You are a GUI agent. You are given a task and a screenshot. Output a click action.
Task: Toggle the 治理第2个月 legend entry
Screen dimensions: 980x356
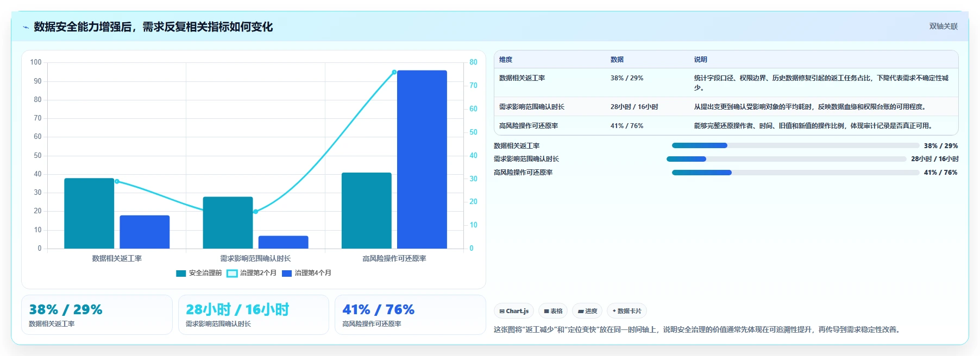pyautogui.click(x=252, y=273)
